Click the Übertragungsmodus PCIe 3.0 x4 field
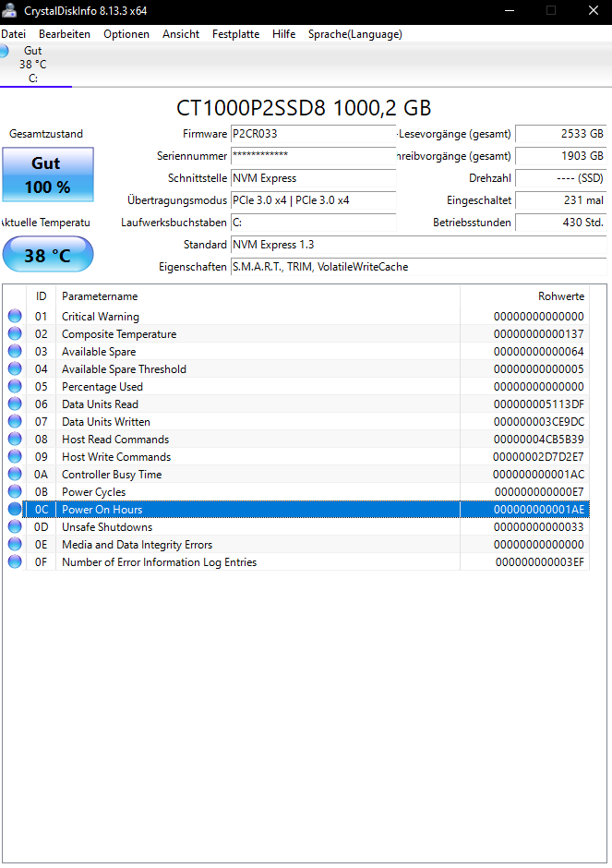 point(313,200)
